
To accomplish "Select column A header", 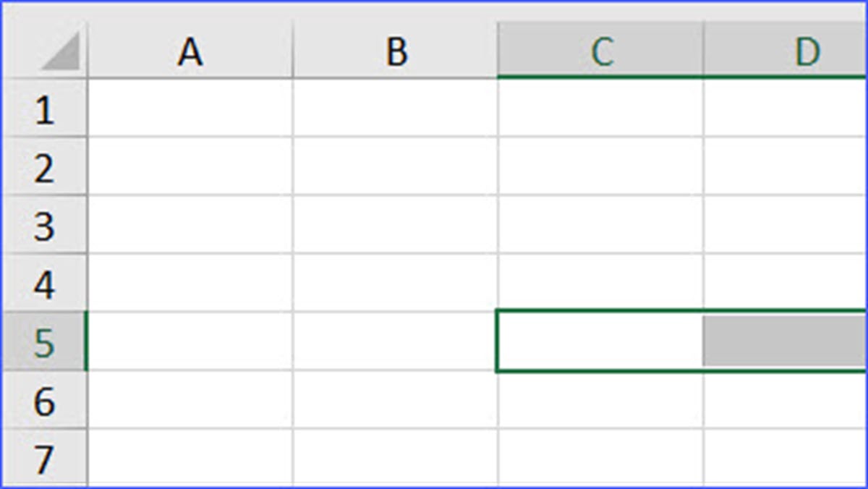I will click(x=190, y=52).
